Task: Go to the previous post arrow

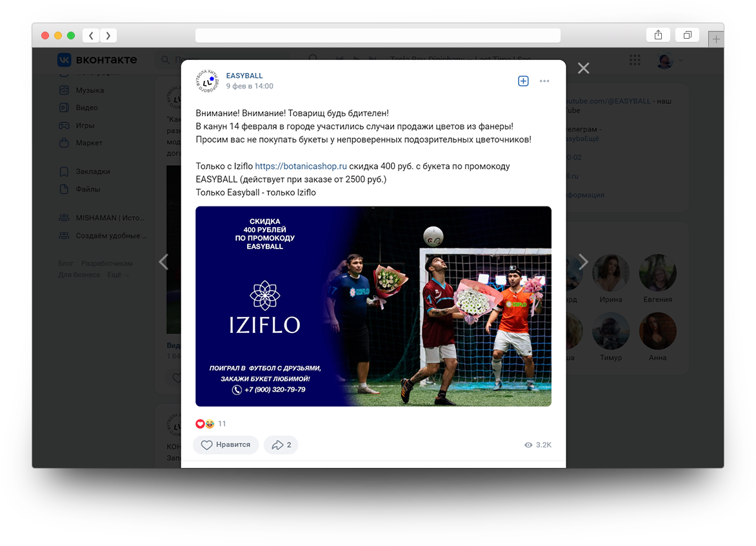Action: (164, 262)
